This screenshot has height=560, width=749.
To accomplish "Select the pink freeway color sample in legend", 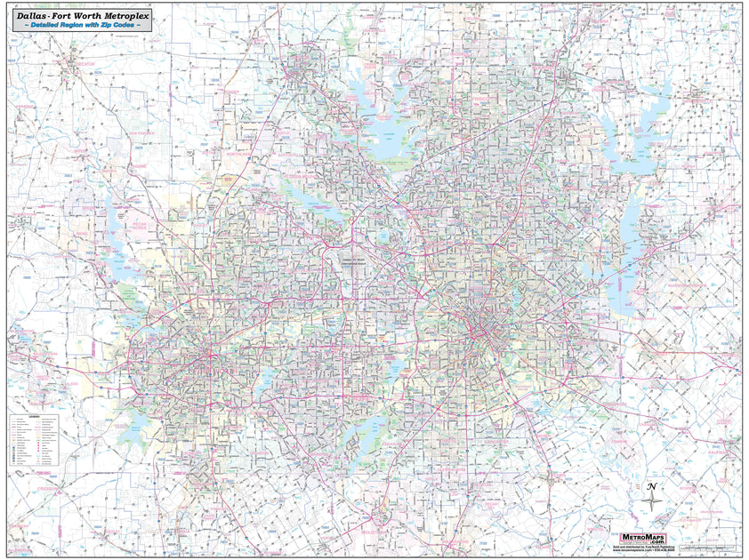I will coord(13,427).
